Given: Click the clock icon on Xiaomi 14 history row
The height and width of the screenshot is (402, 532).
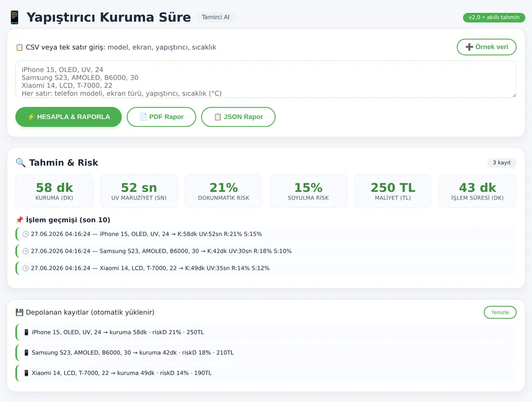Looking at the screenshot, I should click(26, 268).
